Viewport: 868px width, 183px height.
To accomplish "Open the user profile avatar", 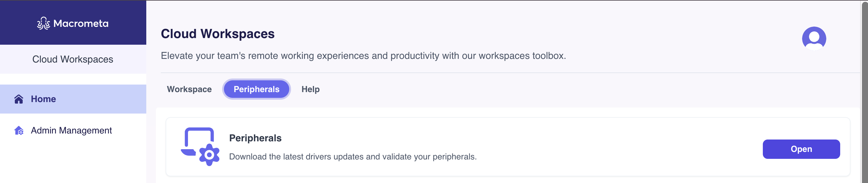I will pyautogui.click(x=813, y=38).
